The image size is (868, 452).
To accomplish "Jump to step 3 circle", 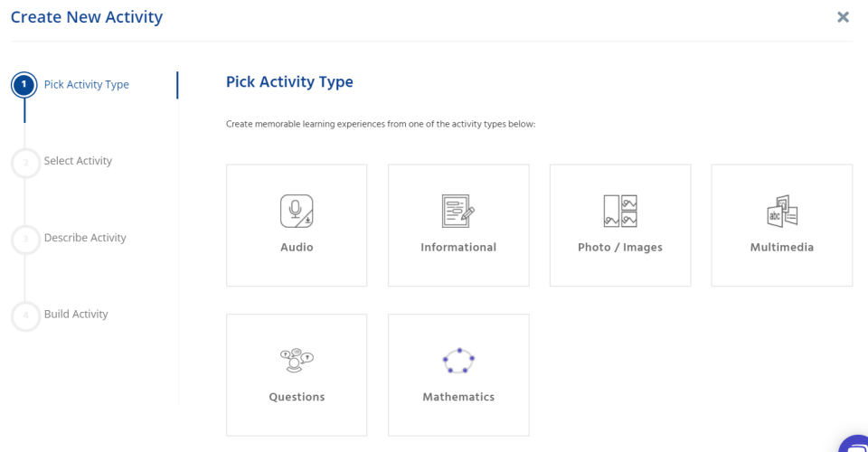I will pyautogui.click(x=25, y=239).
